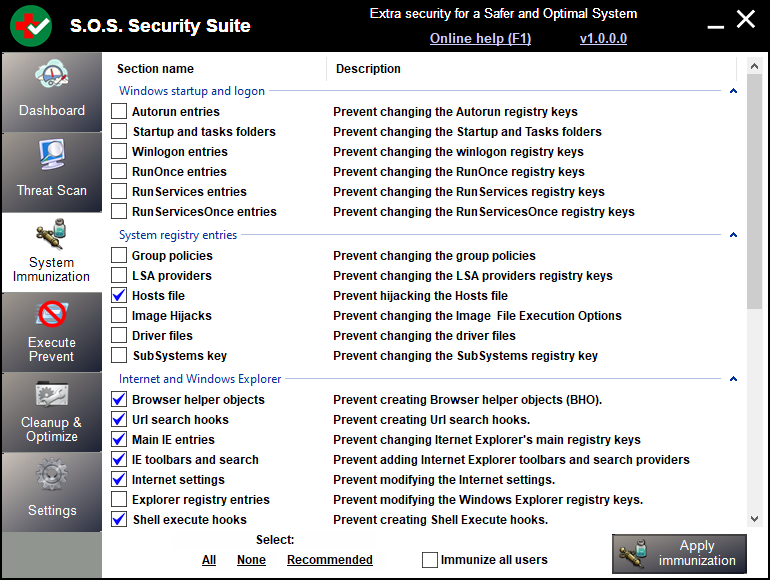Untick IE toolbars and search
770x580 pixels.
(x=119, y=460)
